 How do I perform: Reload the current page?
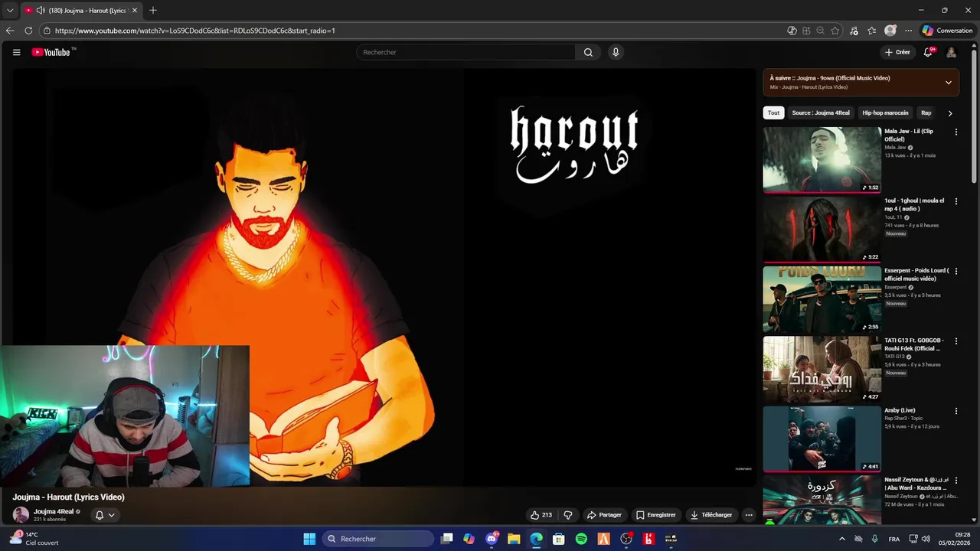coord(28,31)
